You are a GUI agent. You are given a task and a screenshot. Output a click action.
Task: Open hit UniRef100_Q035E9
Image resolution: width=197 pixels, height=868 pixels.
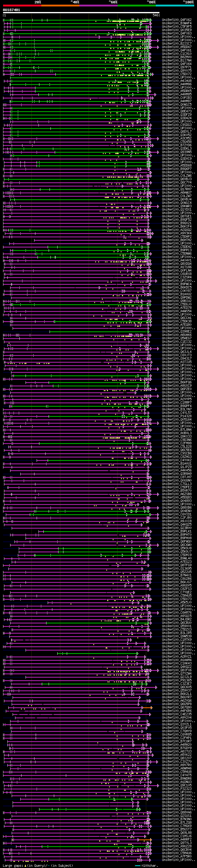coord(177,30)
